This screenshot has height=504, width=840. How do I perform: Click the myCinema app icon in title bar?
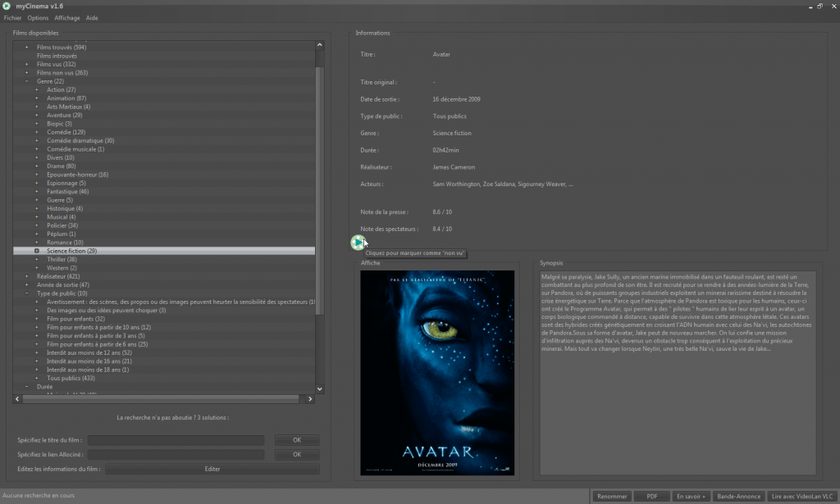point(7,6)
